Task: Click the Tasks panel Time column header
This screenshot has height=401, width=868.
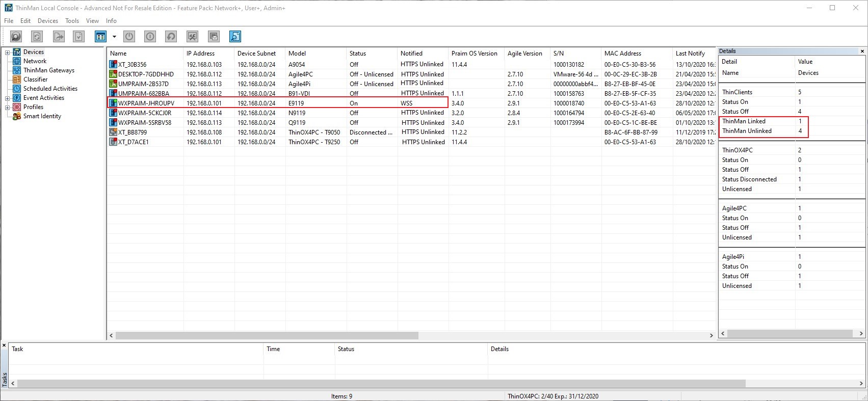Action: pyautogui.click(x=299, y=349)
